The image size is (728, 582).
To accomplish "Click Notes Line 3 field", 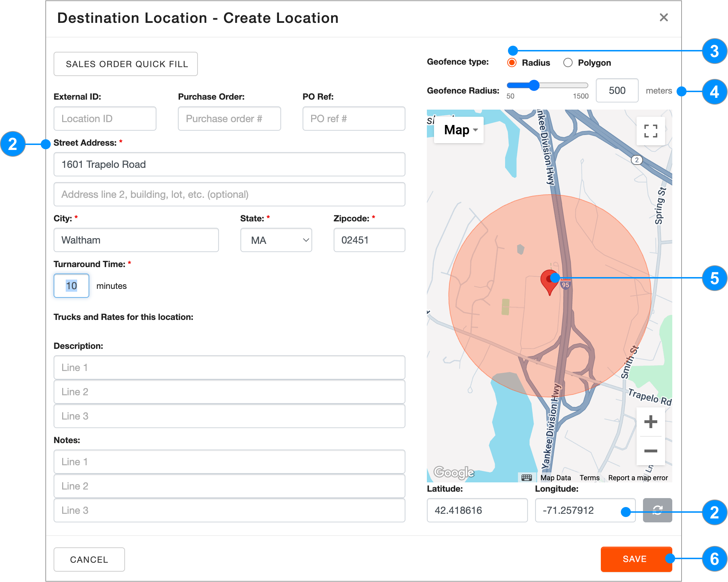I will [229, 510].
